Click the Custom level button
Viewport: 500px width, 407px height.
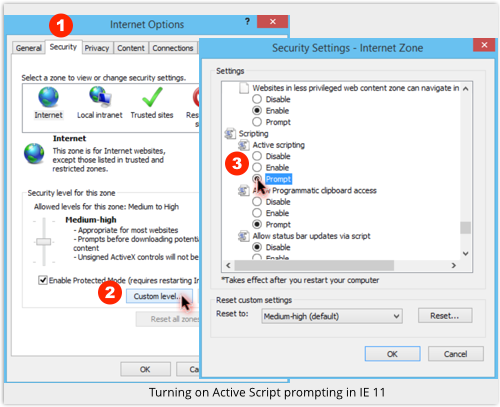coord(159,296)
